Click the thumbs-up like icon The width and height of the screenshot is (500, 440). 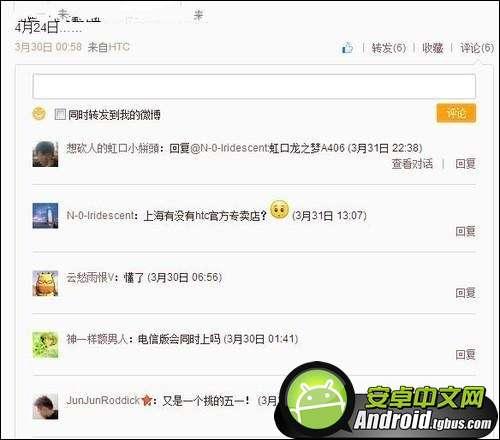pyautogui.click(x=347, y=48)
